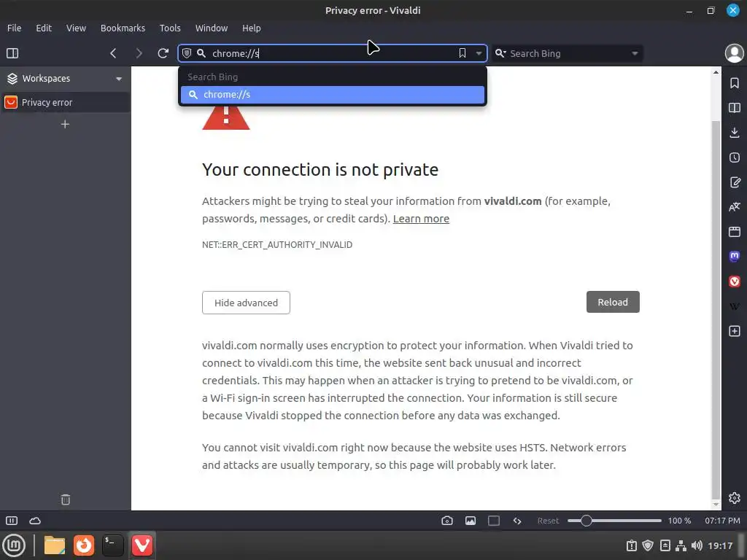This screenshot has width=747, height=560.
Task: Open the Notes panel
Action: pyautogui.click(x=734, y=182)
